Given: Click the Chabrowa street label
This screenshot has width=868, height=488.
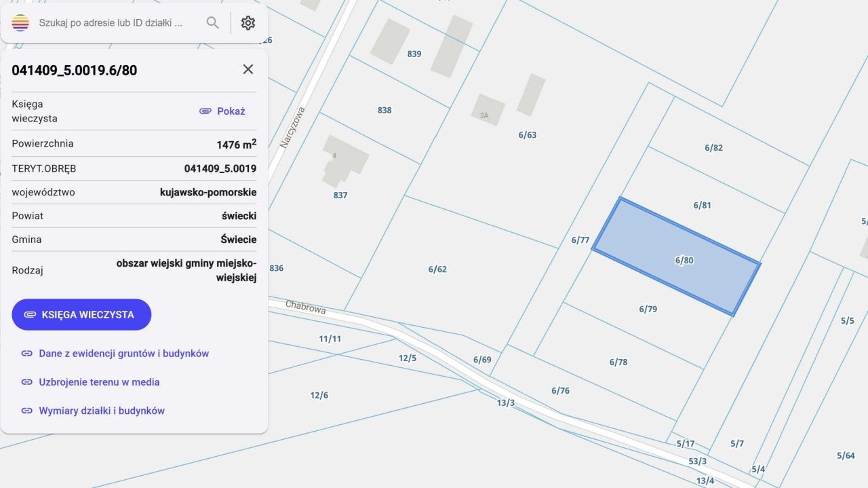Looking at the screenshot, I should coord(306,307).
